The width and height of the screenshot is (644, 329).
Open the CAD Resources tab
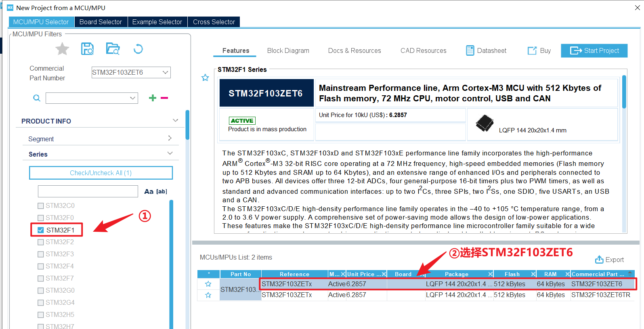click(423, 50)
